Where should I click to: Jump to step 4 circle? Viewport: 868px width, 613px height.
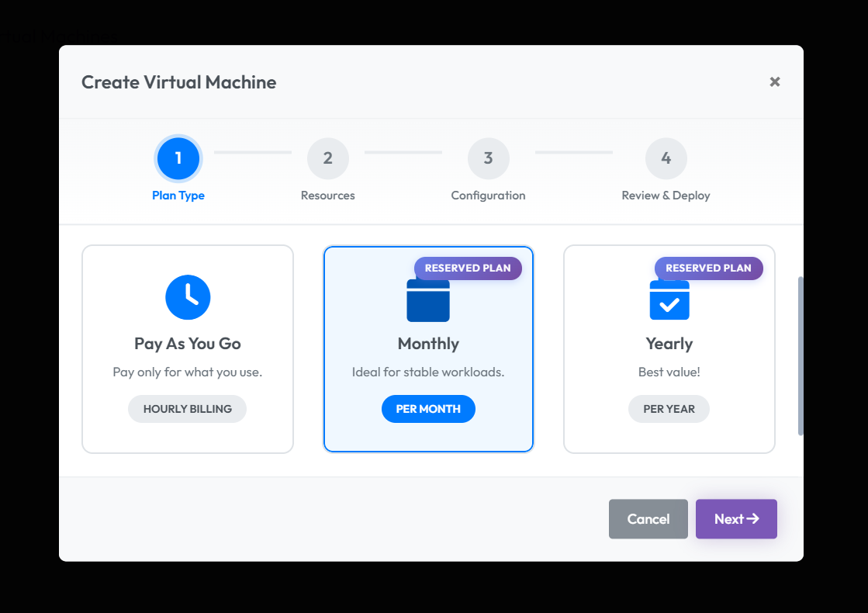point(666,158)
